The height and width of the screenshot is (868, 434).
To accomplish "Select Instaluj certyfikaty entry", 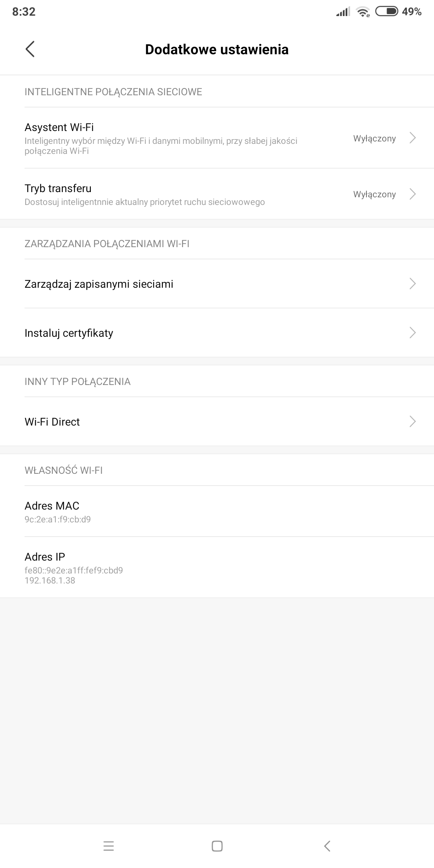I will [69, 333].
